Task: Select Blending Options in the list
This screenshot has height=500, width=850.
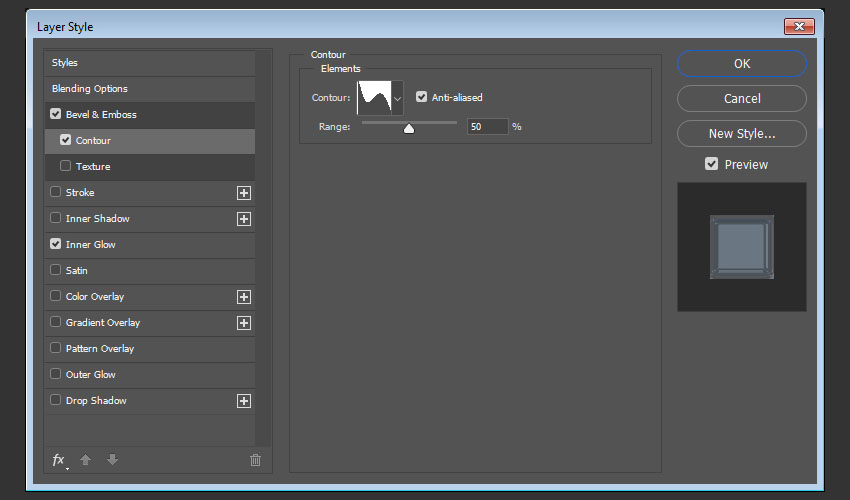Action: [90, 89]
